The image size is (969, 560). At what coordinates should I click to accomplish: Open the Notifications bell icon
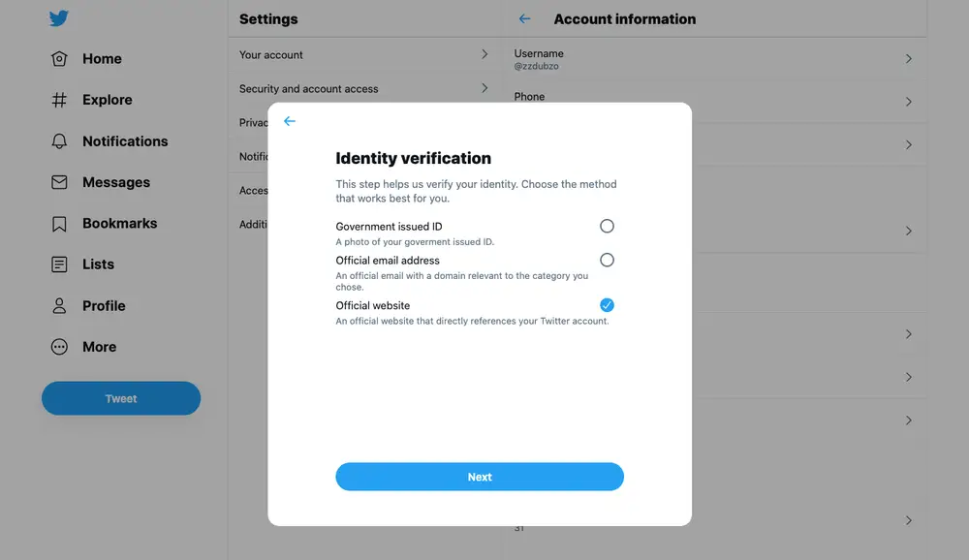(60, 140)
